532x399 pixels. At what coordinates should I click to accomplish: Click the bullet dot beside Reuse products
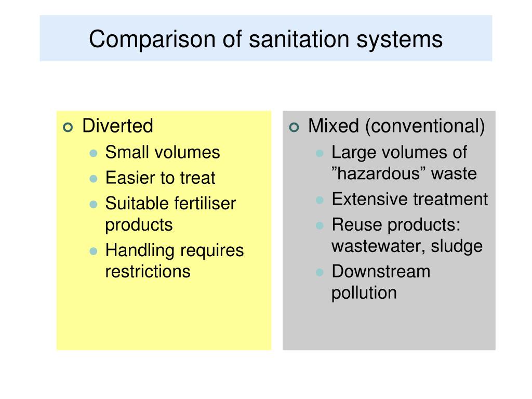click(320, 225)
